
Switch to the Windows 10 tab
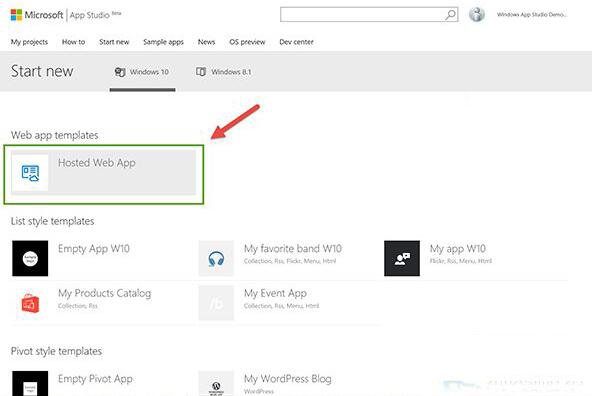tap(142, 72)
